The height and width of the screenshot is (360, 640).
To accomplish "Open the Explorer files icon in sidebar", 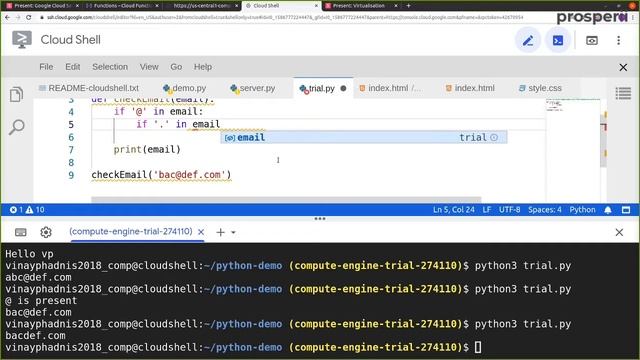I will click(16, 95).
